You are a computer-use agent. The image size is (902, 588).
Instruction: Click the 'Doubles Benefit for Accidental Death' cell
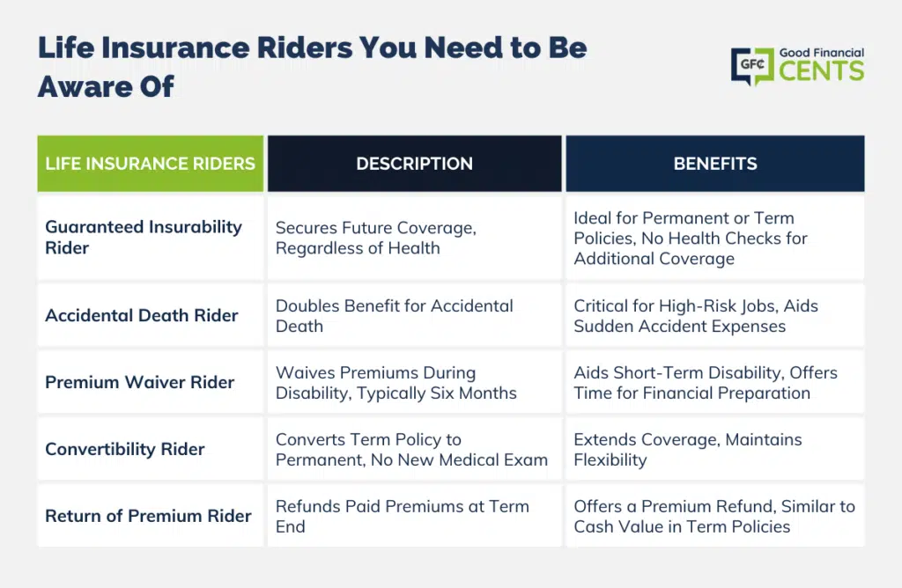(414, 315)
